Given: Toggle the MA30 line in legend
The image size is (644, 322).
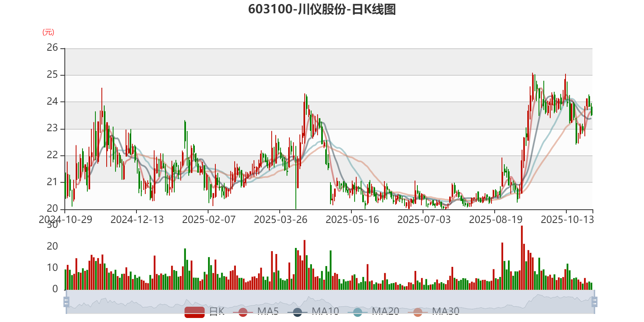Looking at the screenshot, I should click(x=433, y=312).
